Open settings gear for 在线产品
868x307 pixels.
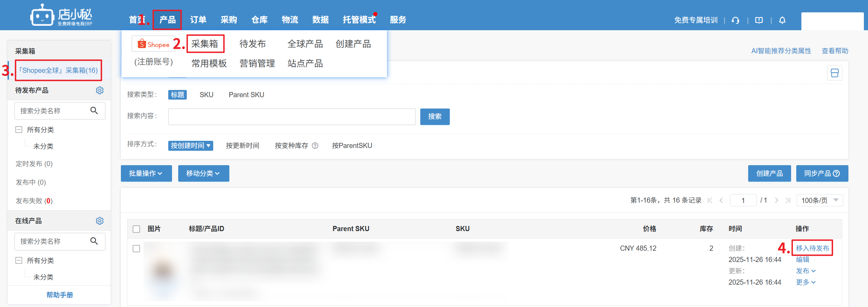tap(100, 221)
